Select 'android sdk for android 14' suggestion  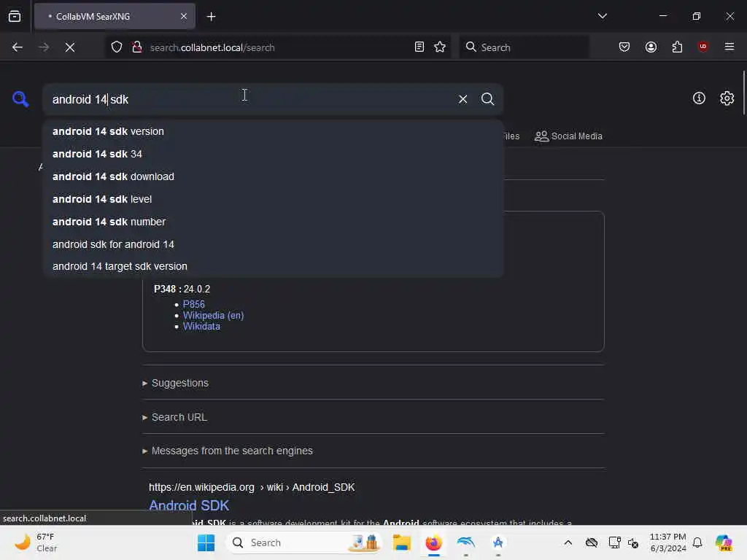coord(273,244)
